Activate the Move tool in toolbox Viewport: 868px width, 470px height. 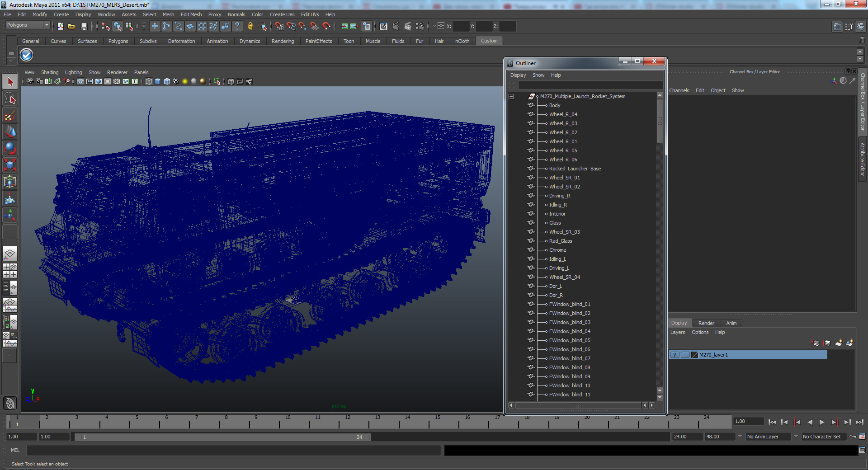click(x=10, y=132)
